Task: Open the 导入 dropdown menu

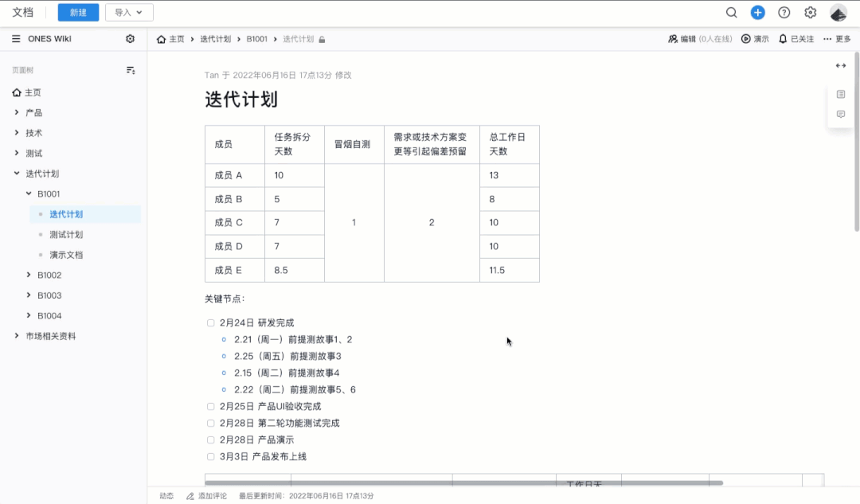Action: (x=127, y=13)
